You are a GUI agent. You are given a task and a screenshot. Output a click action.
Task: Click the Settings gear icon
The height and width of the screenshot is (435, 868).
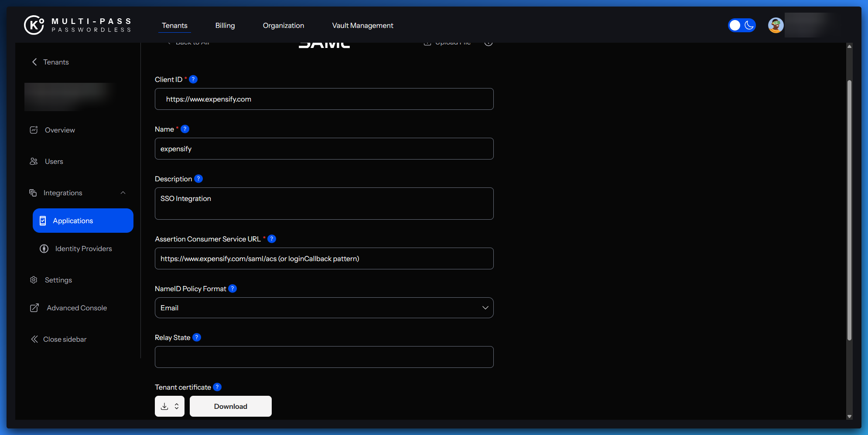pos(34,280)
